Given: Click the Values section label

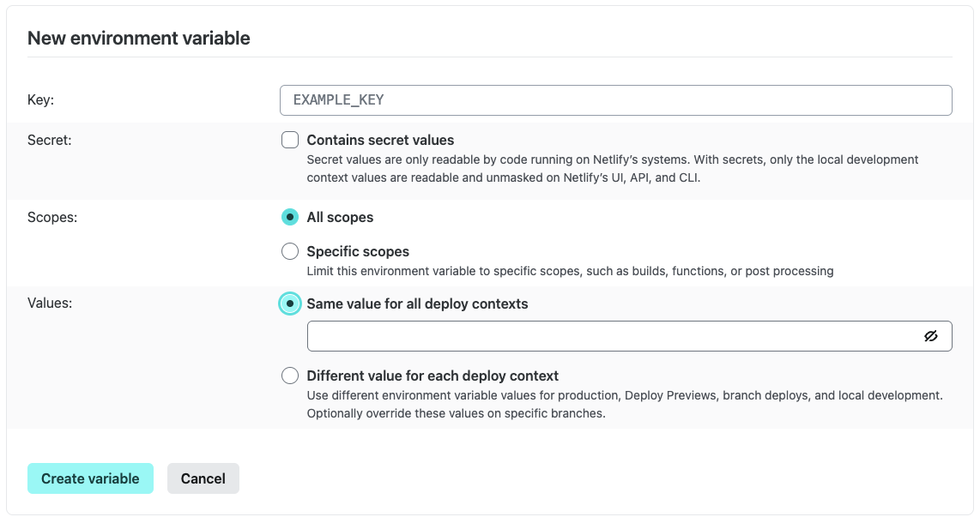Looking at the screenshot, I should tap(50, 304).
